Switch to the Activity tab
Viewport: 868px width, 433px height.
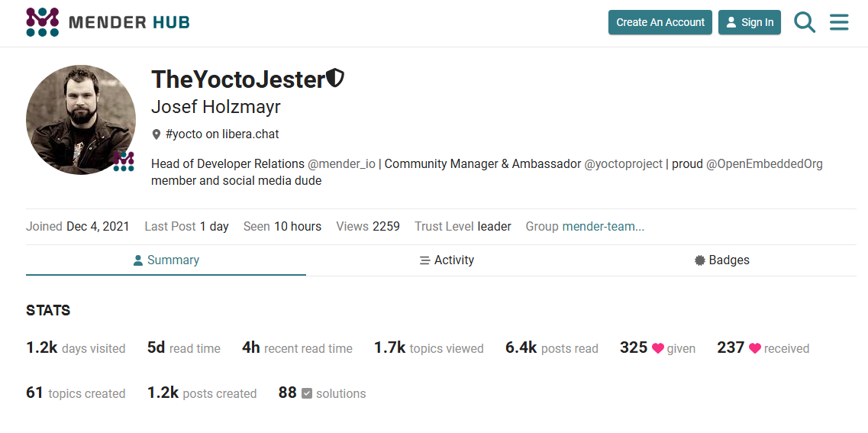click(447, 260)
